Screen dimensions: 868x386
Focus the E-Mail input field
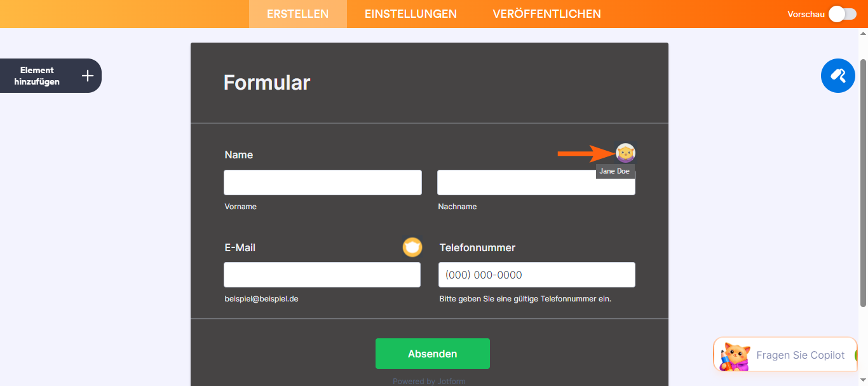[322, 275]
